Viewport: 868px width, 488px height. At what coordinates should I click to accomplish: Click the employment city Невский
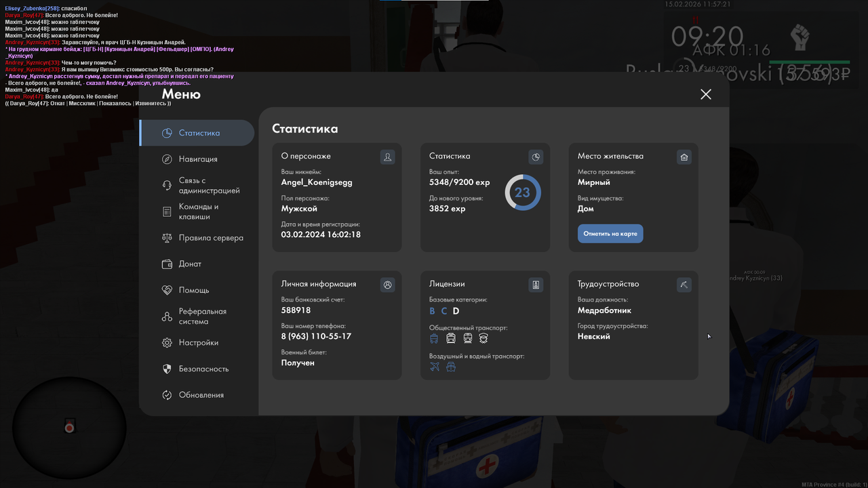[x=594, y=336]
